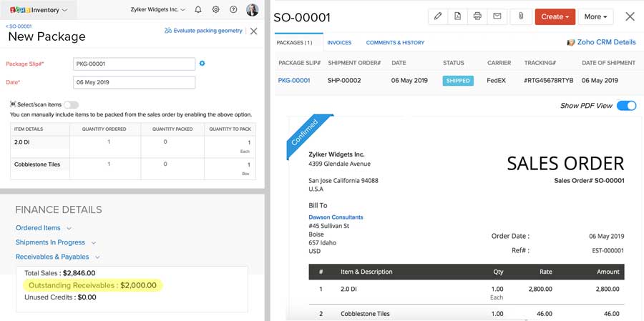Screen dimensions: 644x321
Task: Open the Create dropdown button
Action: pyautogui.click(x=555, y=17)
